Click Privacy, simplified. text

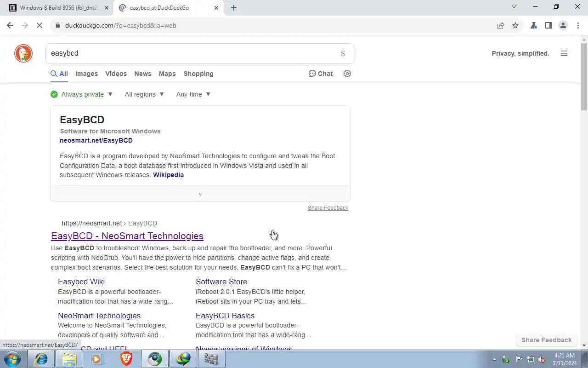coord(520,53)
